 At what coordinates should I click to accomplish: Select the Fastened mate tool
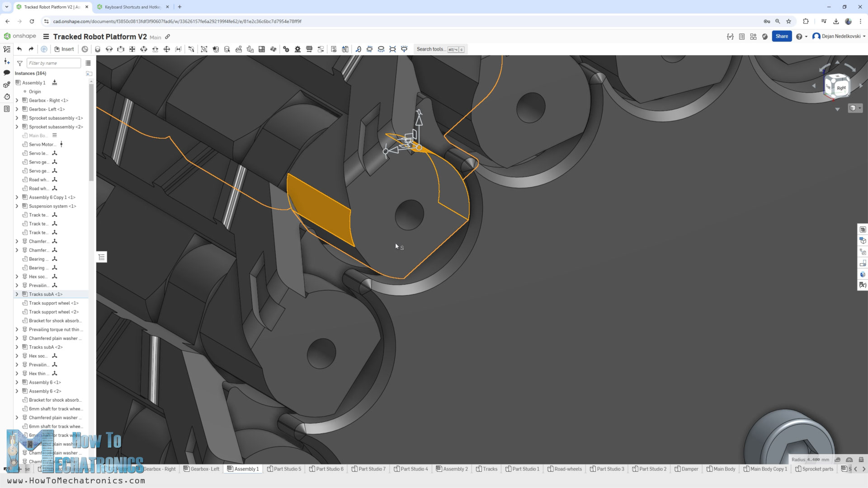pyautogui.click(x=98, y=49)
